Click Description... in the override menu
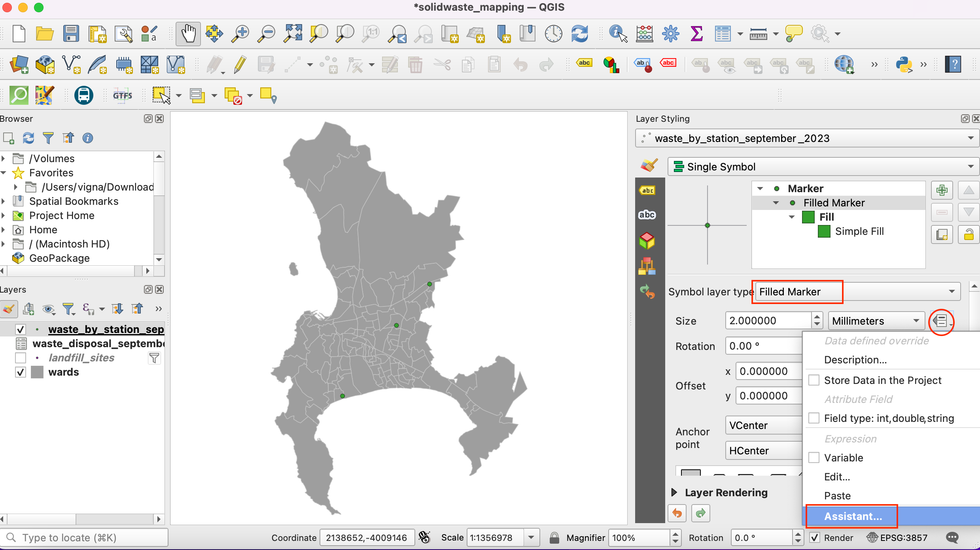The width and height of the screenshot is (980, 550). coord(855,359)
